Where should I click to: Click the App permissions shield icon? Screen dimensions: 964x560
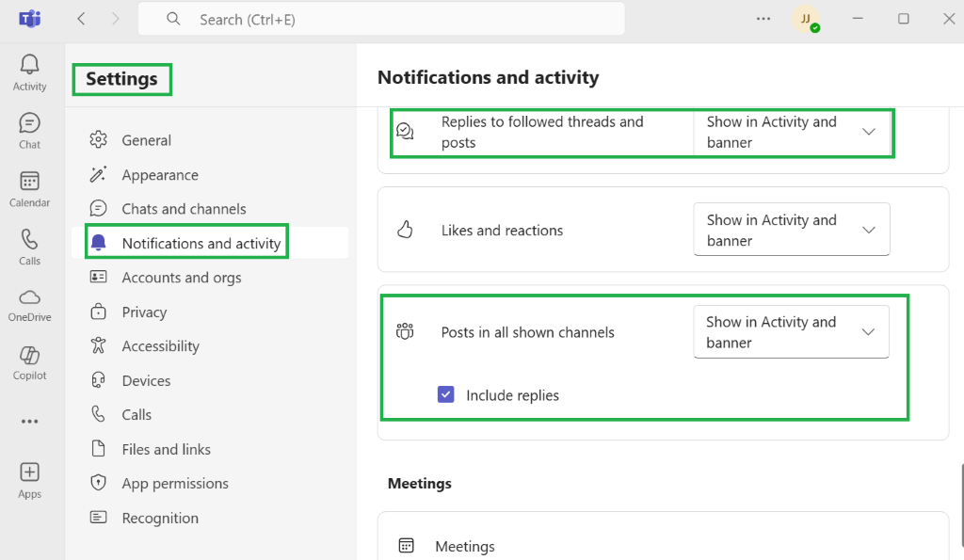coord(98,483)
